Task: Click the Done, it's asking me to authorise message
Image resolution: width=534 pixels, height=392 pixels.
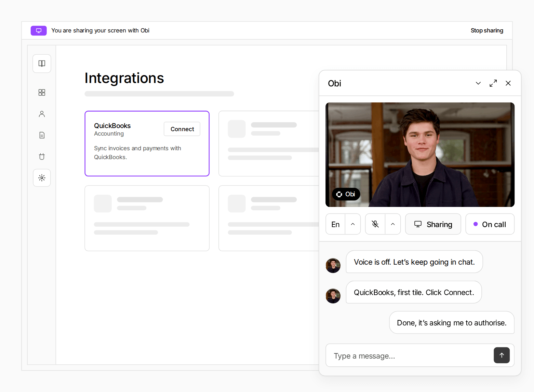Action: coord(452,323)
